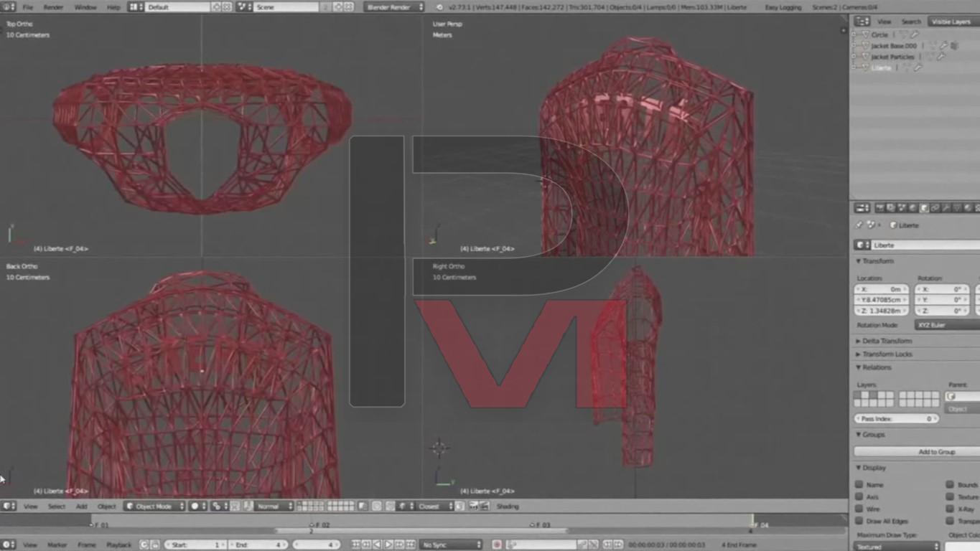Open the Render menu
The height and width of the screenshot is (551, 980).
coord(53,7)
